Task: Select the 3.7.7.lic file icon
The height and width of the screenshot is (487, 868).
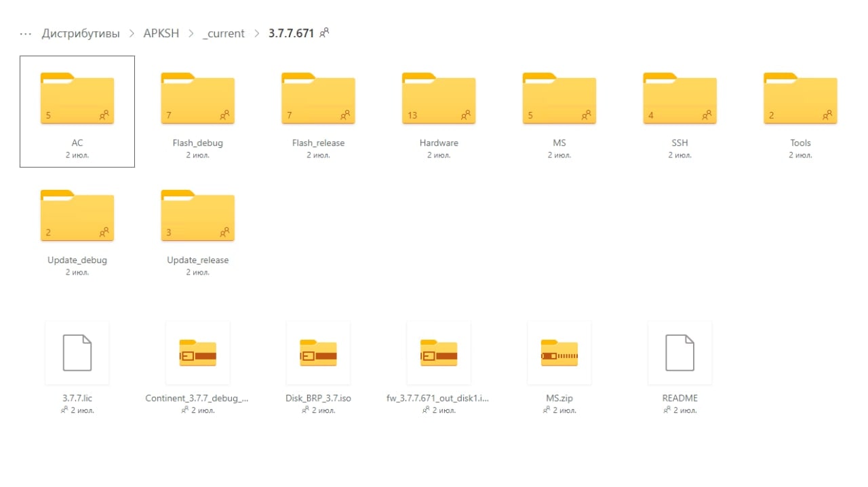Action: point(77,353)
